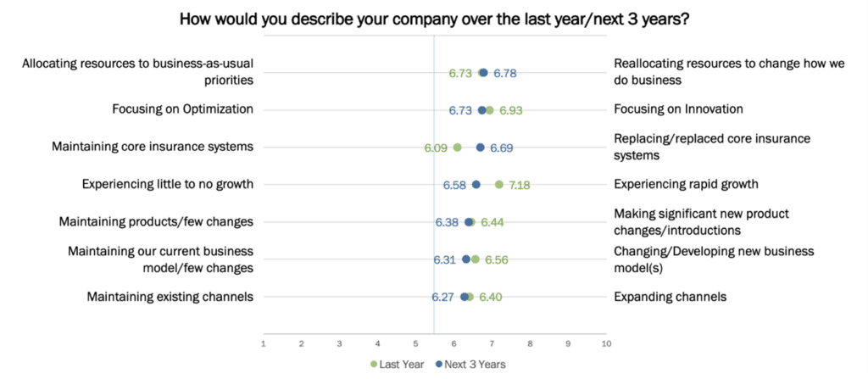This screenshot has height=379, width=868.
Task: Click the axis tick label 1
Action: 264,343
